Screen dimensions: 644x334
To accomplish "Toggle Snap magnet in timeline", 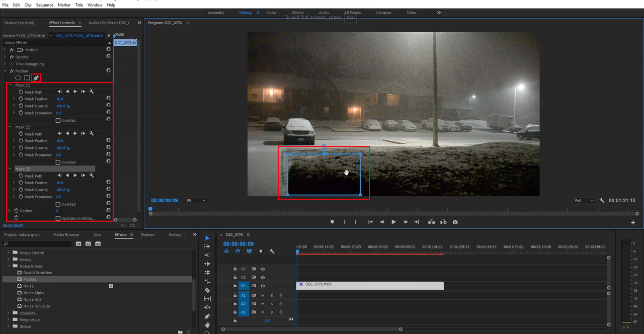I will click(237, 251).
